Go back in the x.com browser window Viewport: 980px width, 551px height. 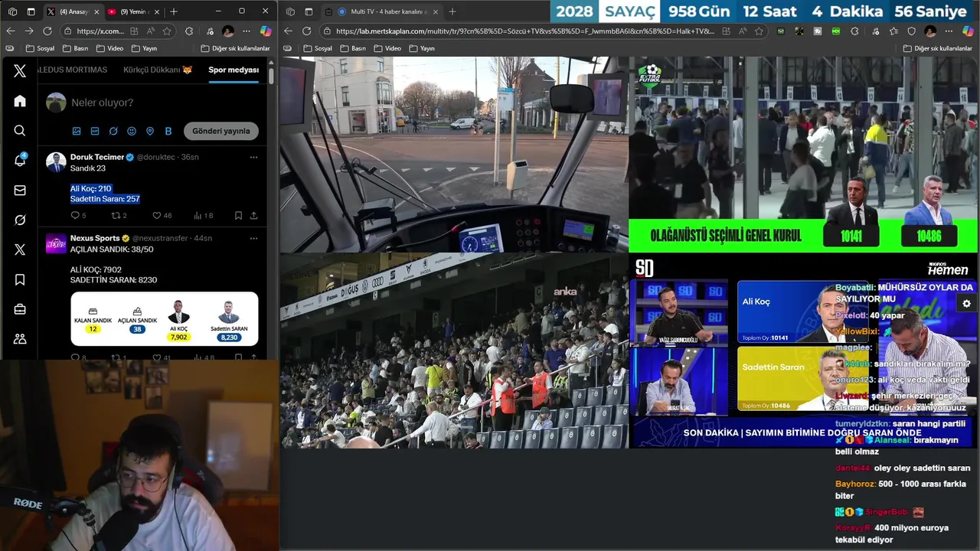[11, 31]
